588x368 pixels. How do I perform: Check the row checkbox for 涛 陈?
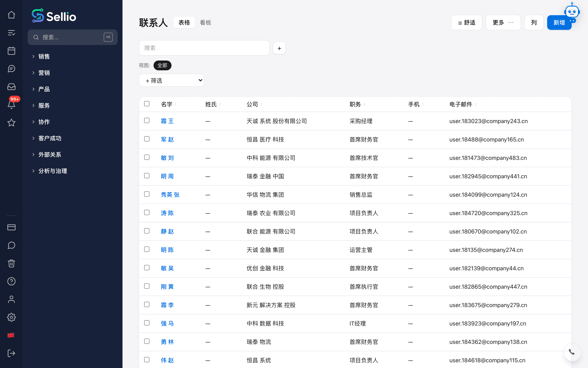147,212
